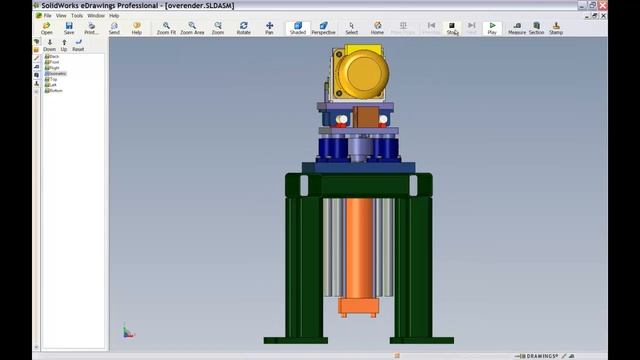Open the Stamp sidebar tab icon
This screenshot has width=640, height=360.
tap(37, 83)
